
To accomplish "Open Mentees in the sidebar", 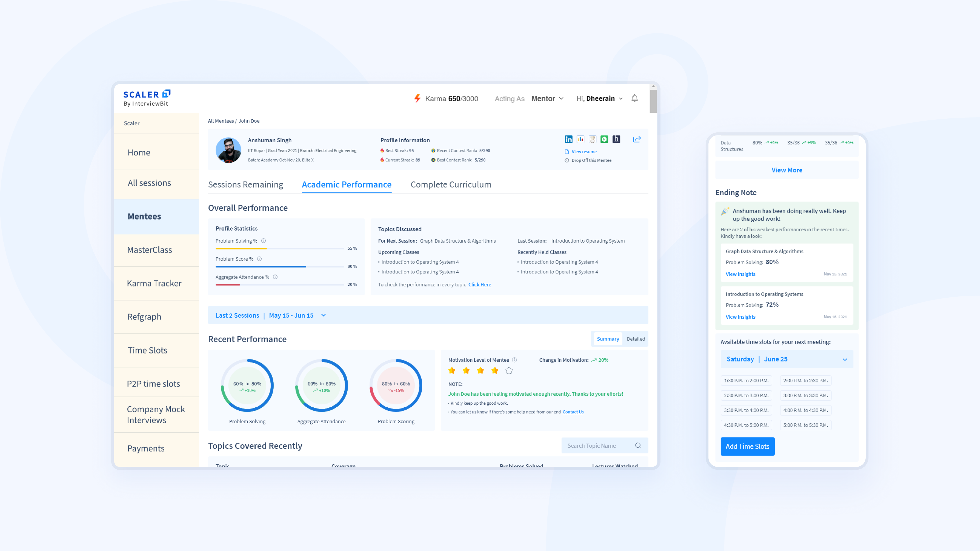I will (156, 216).
